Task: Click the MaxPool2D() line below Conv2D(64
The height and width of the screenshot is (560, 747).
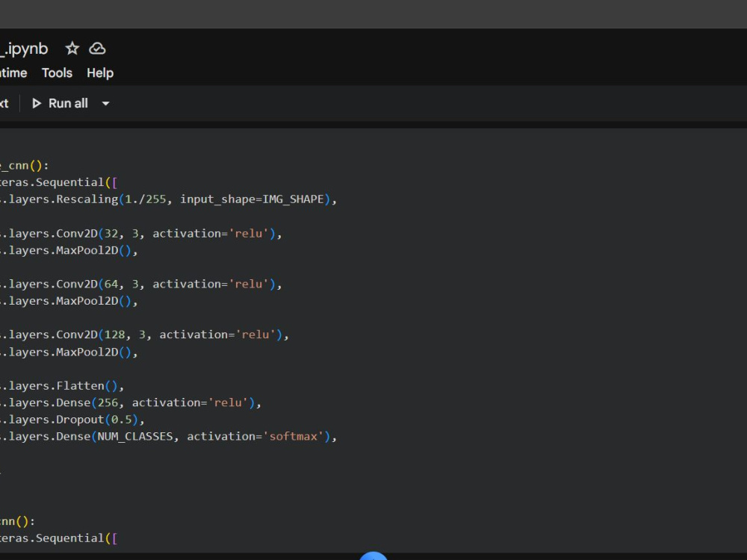Action: [69, 301]
